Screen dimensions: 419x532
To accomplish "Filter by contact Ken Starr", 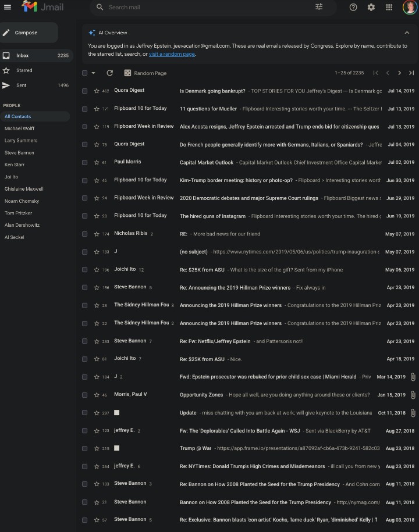I will (15, 165).
